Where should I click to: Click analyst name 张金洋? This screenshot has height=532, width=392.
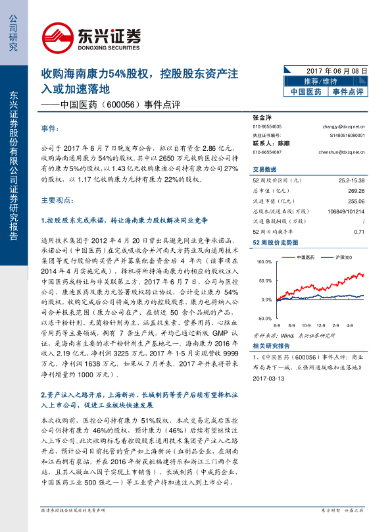pyautogui.click(x=262, y=118)
